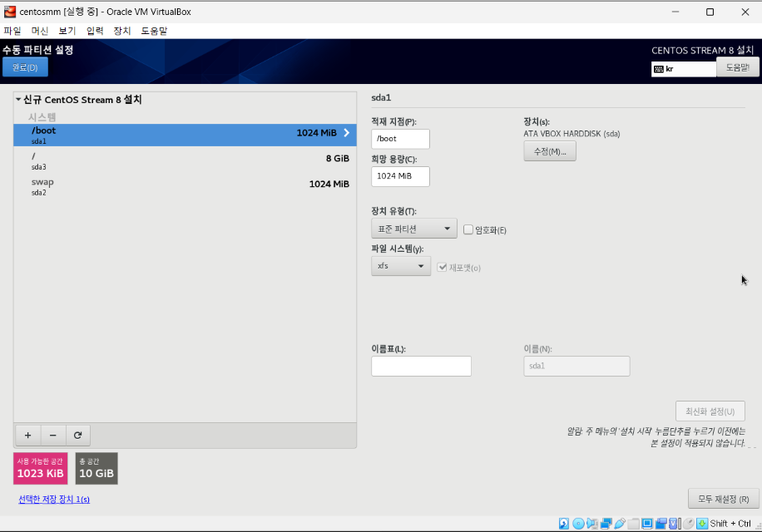
Task: Click the display settings status icon
Action: (x=647, y=523)
